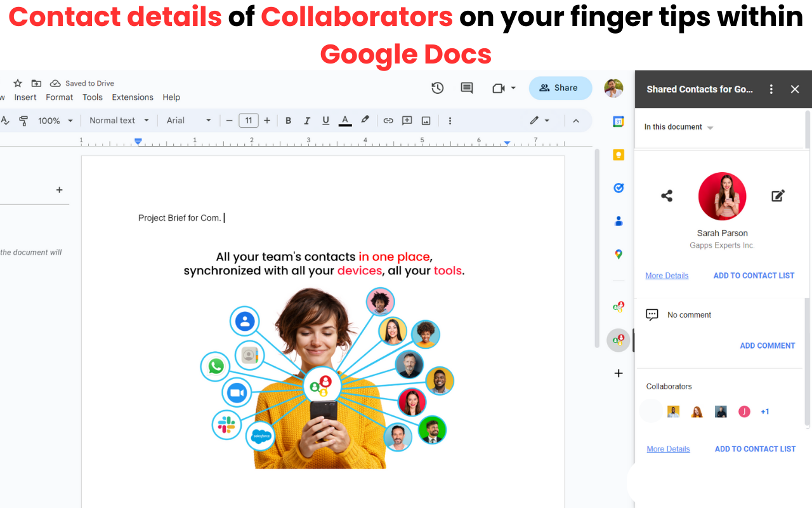812x508 pixels.
Task: Click the comment bubble icon beside No comment
Action: pyautogui.click(x=652, y=315)
